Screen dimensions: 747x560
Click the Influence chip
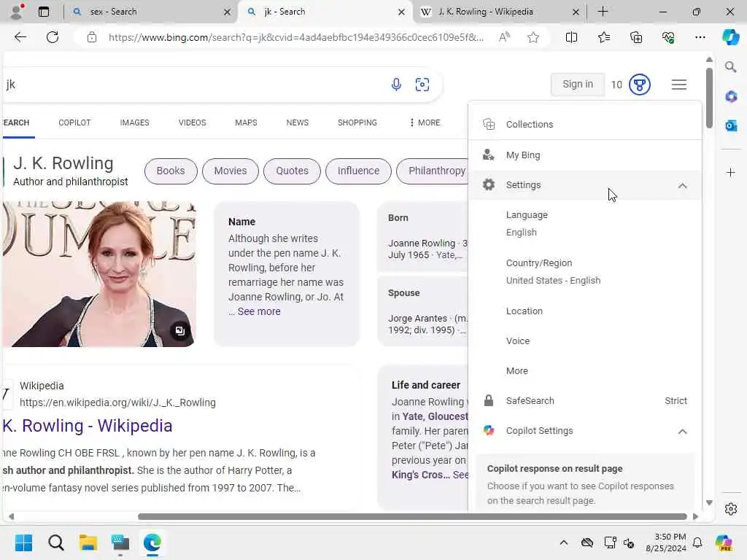358,171
